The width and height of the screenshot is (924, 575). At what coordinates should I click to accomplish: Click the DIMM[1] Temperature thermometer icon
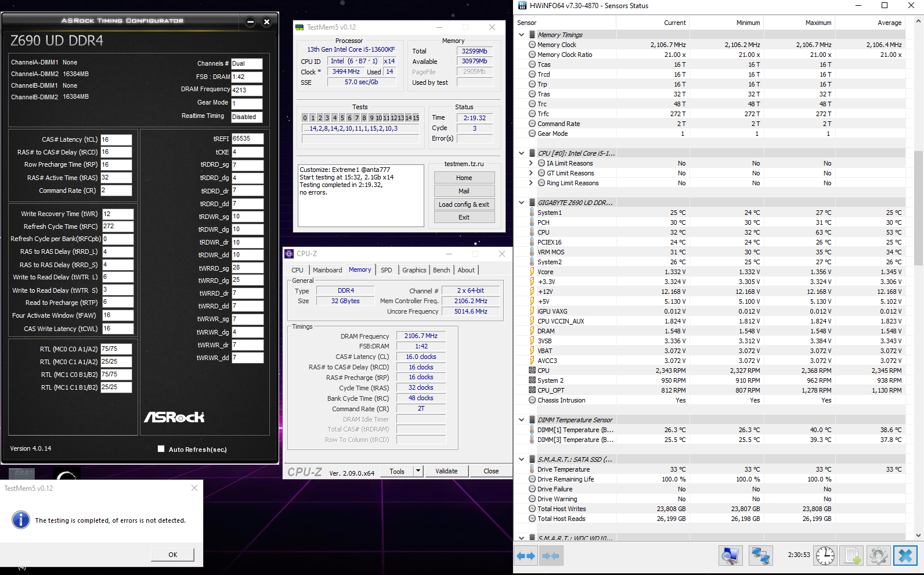[532, 430]
